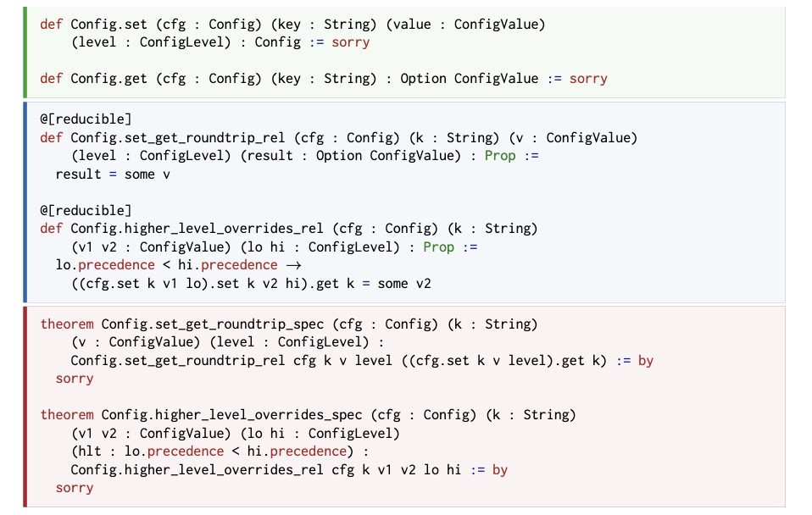Viewport: 812px width, 515px height.
Task: Click theorem name Config.set_get_roundtrip_spec
Action: pos(212,324)
